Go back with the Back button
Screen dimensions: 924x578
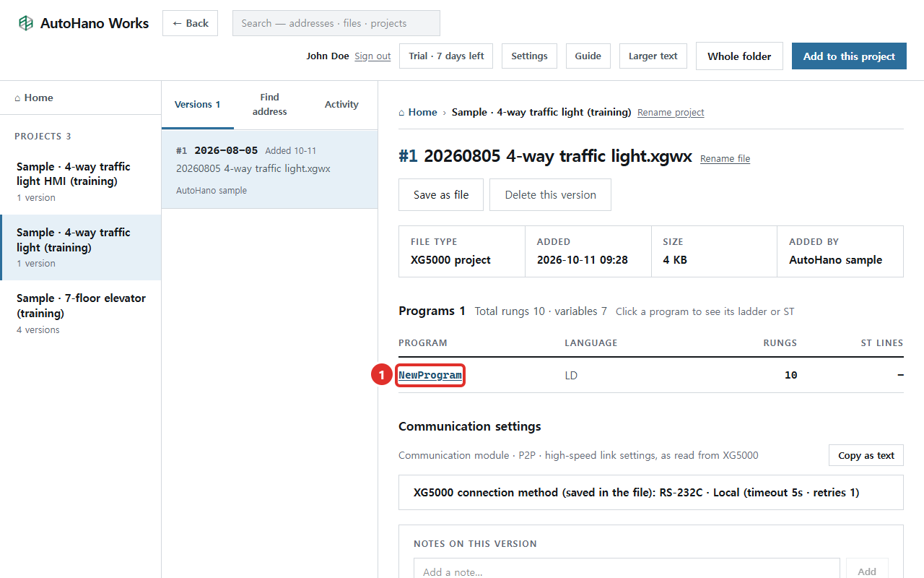coord(191,23)
